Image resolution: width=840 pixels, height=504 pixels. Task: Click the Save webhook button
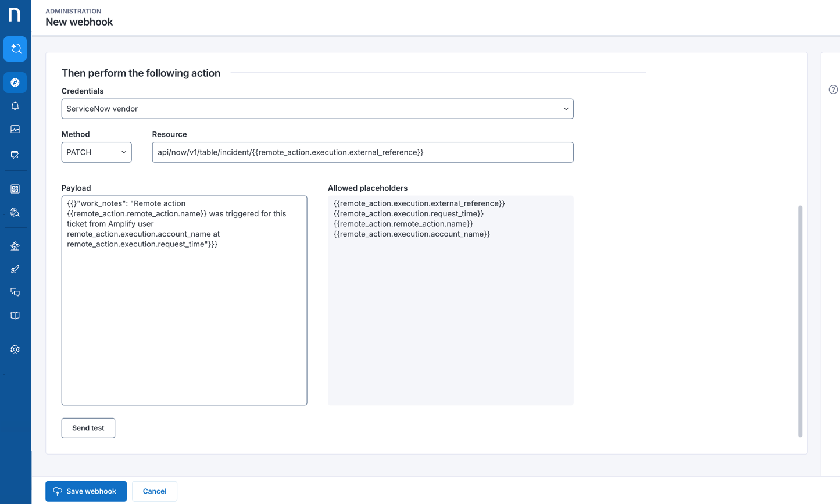[x=85, y=491]
